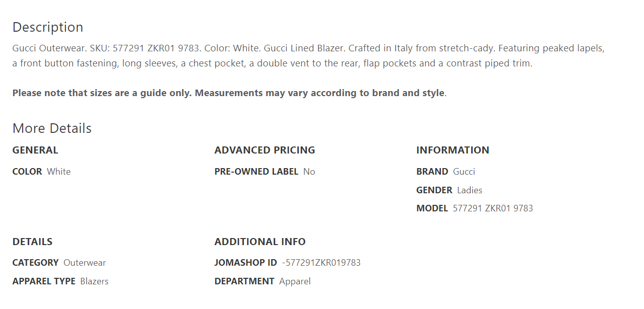Click the More Details heading
644x309 pixels.
point(52,128)
